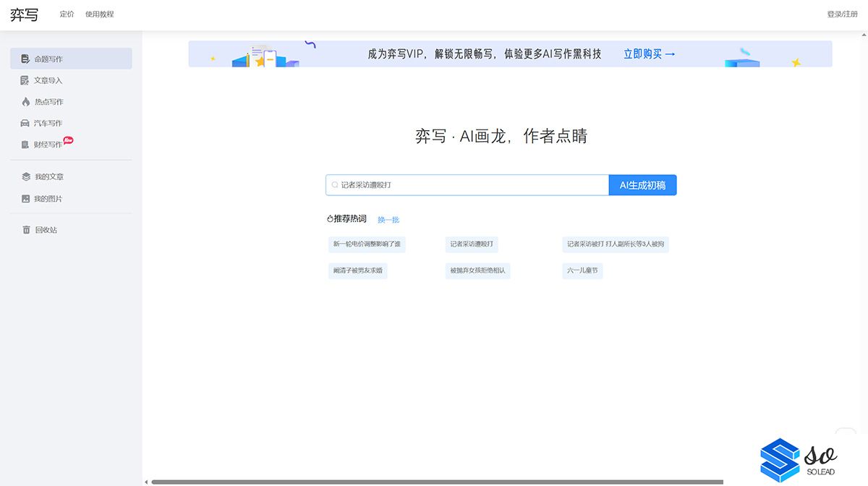868x486 pixels.
Task: Pick hot word 记者采访被打 打人副所长等3人被拘
Action: pos(616,244)
